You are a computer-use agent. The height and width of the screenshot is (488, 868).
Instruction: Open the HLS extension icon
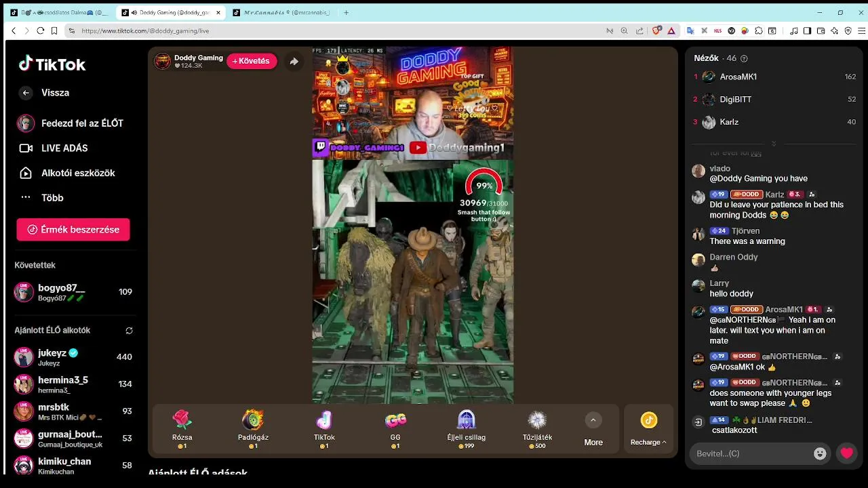tap(718, 30)
